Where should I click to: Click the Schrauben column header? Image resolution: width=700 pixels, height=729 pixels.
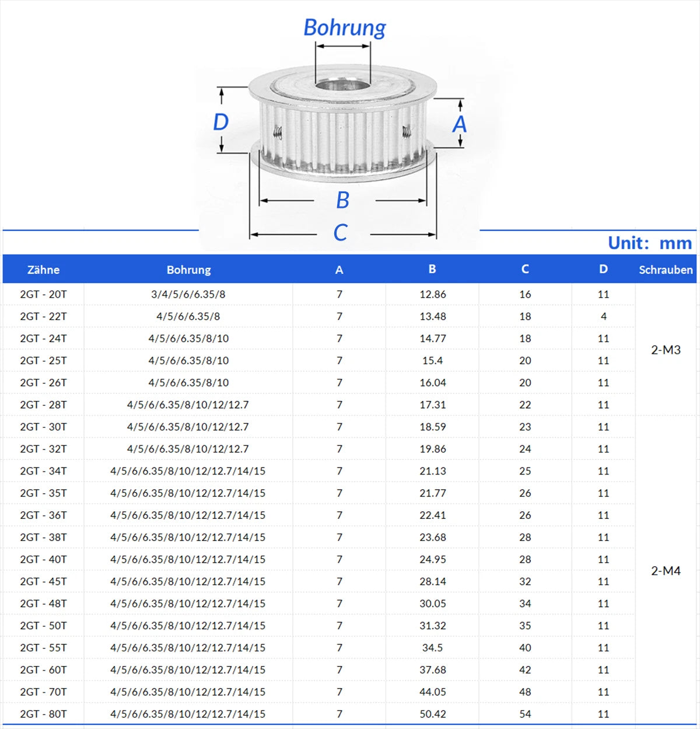click(x=666, y=270)
